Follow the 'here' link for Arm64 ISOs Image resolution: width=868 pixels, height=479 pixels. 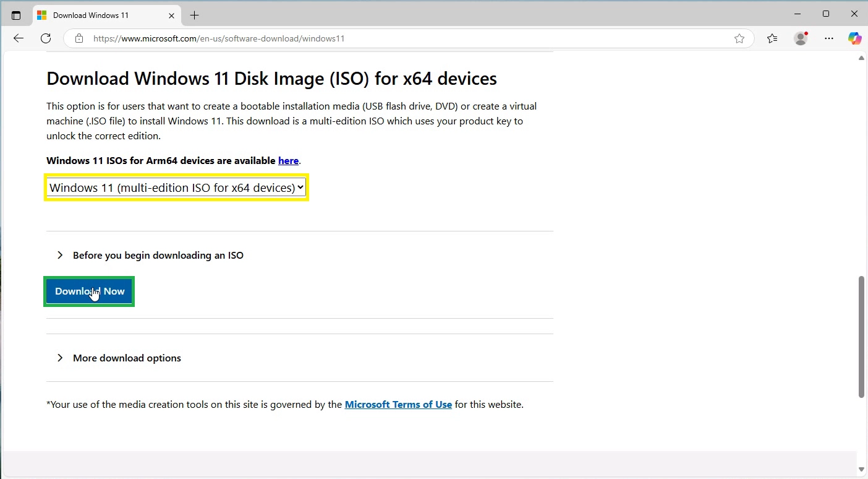coord(288,160)
